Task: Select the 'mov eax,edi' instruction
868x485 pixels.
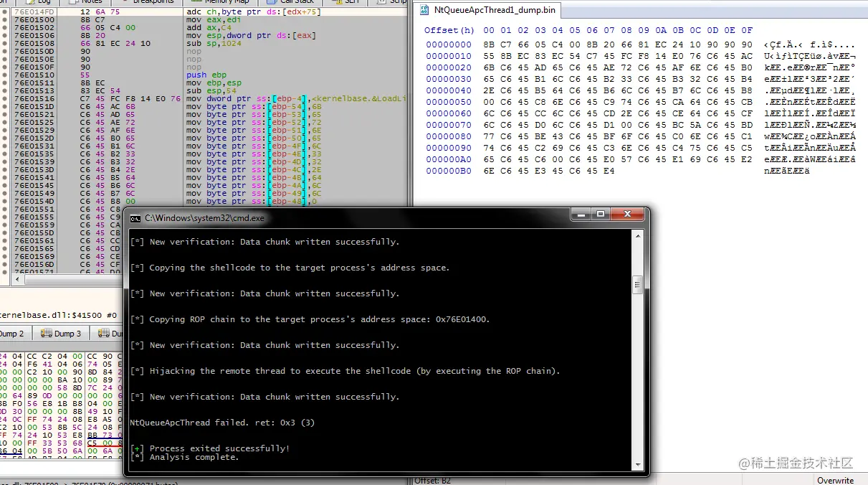Action: [x=214, y=20]
